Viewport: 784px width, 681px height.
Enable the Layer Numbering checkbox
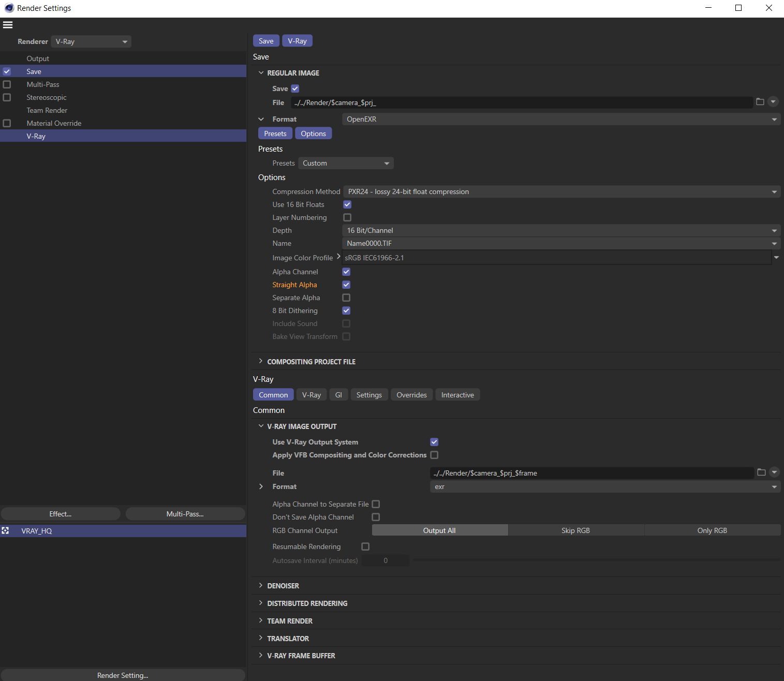(x=347, y=217)
